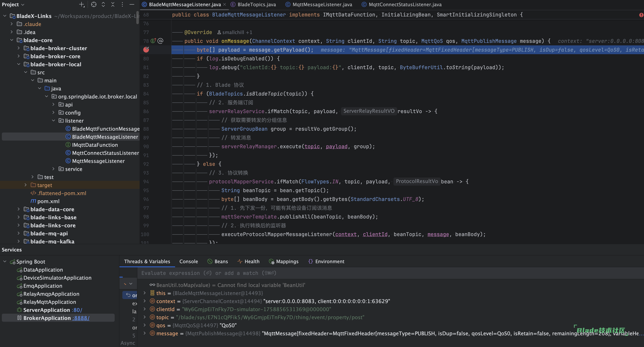The image size is (644, 347).
Task: Expand the .claude folder
Action: click(x=12, y=24)
